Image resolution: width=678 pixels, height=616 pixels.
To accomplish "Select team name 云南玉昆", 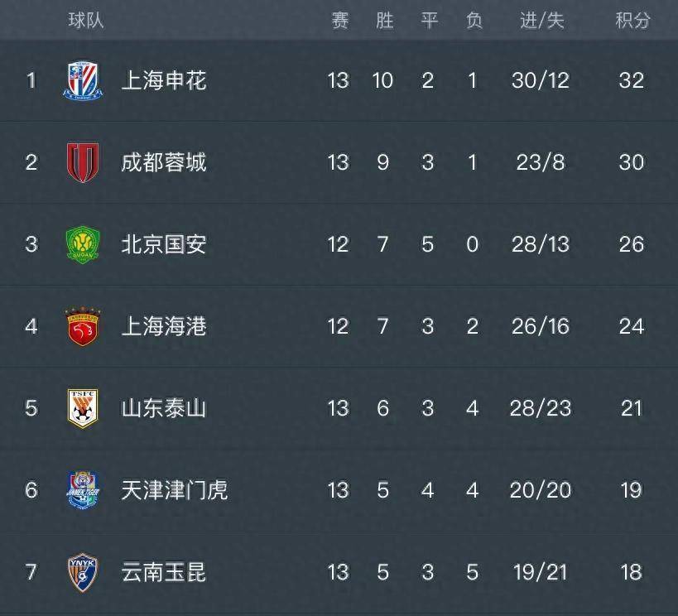I will click(164, 572).
